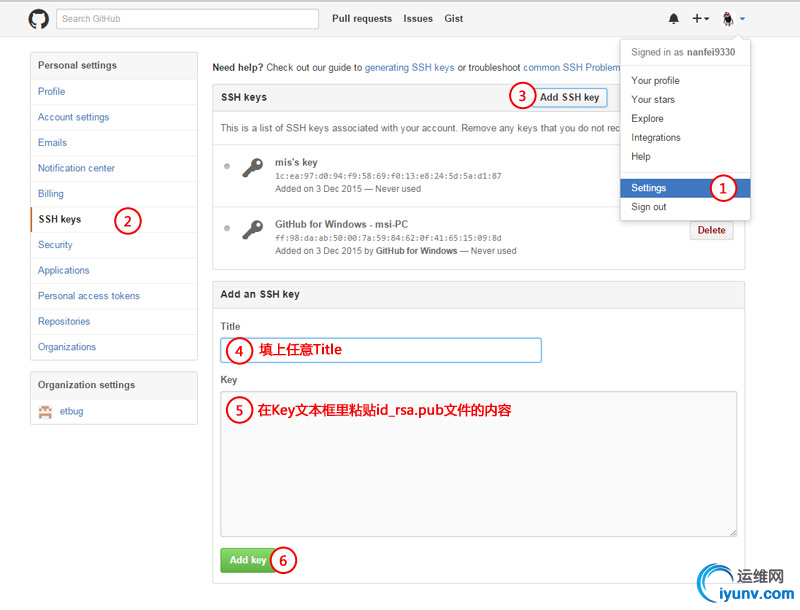Image resolution: width=800 pixels, height=610 pixels.
Task: Click the status dot beside msi-PC key
Action: tap(227, 228)
